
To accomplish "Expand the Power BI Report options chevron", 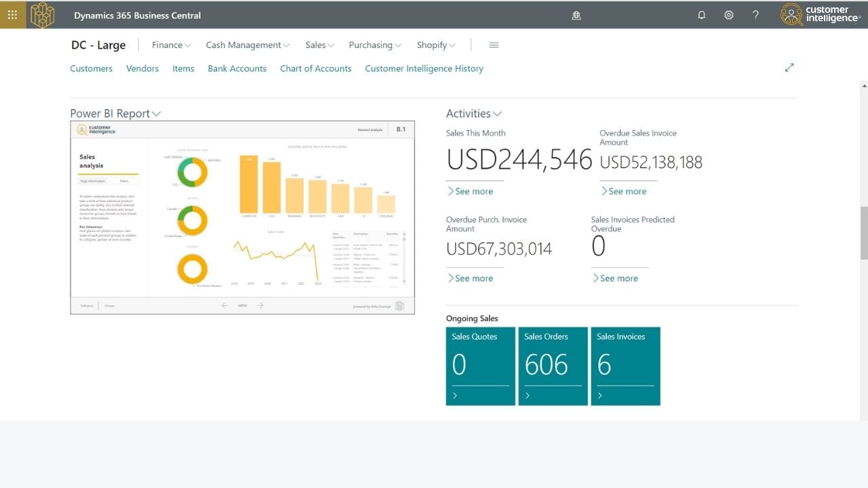I will point(157,114).
